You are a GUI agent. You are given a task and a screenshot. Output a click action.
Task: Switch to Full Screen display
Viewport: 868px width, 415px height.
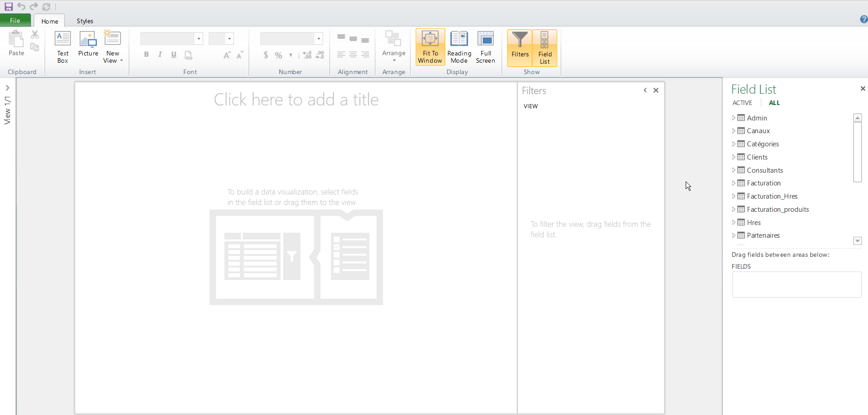coord(485,47)
